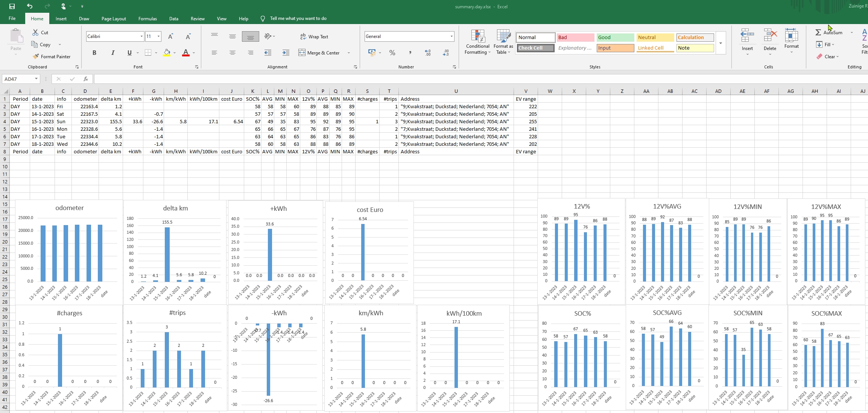Switch to Page Layout tab
This screenshot has height=413, width=868.
(114, 18)
